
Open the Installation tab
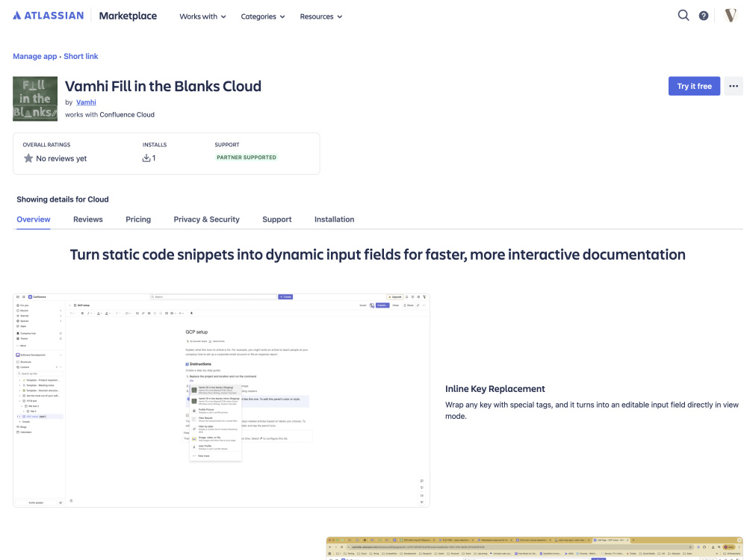pyautogui.click(x=335, y=219)
